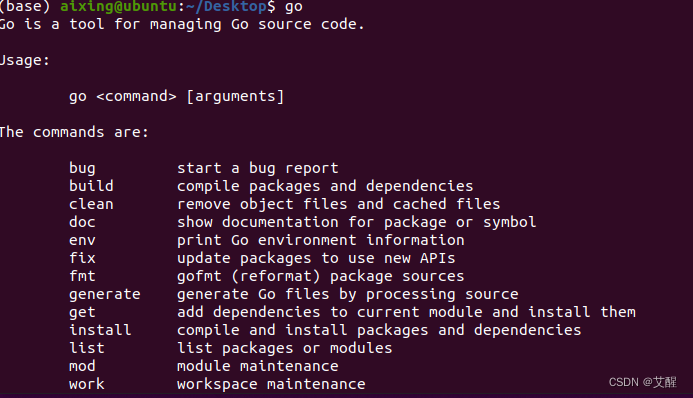Click the ~/Desktop path in the prompt
The height and width of the screenshot is (398, 693).
[x=226, y=6]
